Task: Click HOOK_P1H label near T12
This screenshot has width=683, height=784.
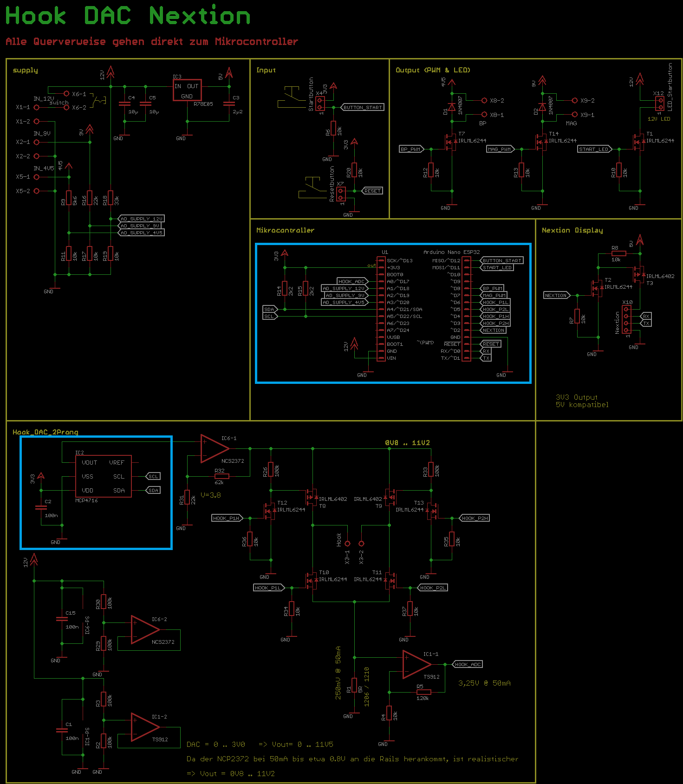Action: 227,518
